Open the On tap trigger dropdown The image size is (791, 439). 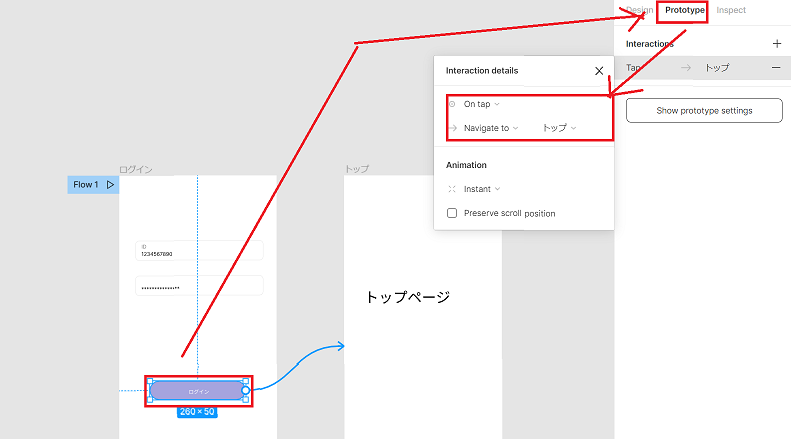[482, 104]
